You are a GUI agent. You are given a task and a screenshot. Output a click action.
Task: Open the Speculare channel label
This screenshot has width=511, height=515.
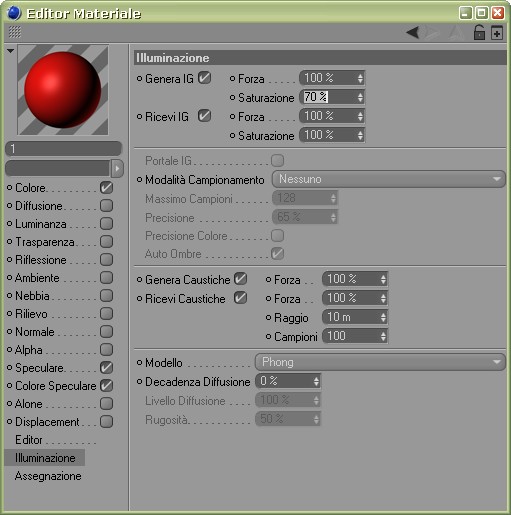pos(39,368)
